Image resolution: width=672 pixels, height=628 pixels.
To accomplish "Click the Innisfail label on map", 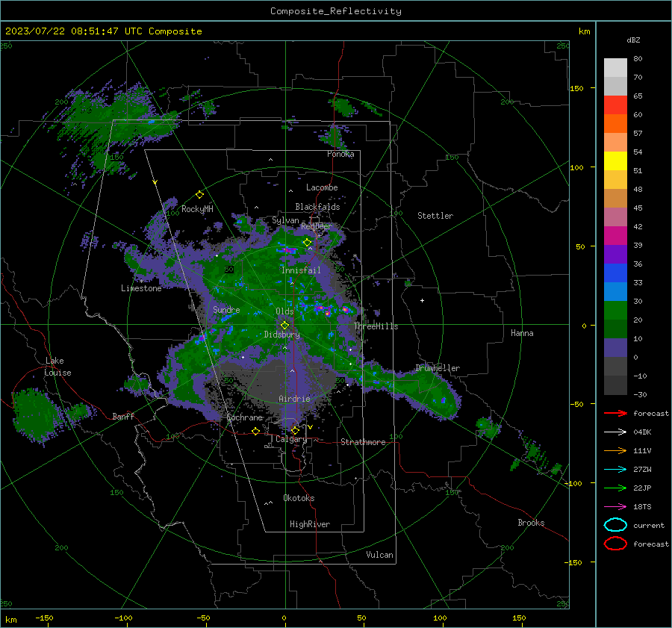I will point(301,270).
